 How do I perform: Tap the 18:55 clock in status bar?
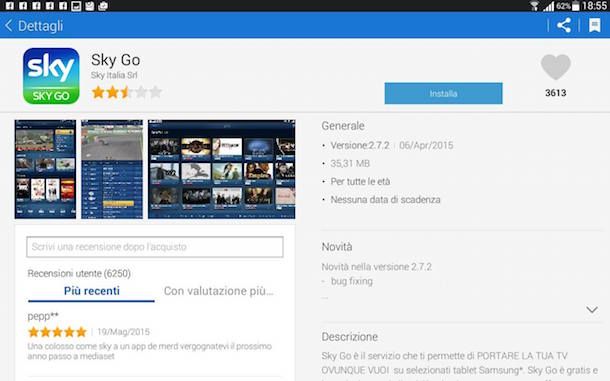click(x=594, y=6)
